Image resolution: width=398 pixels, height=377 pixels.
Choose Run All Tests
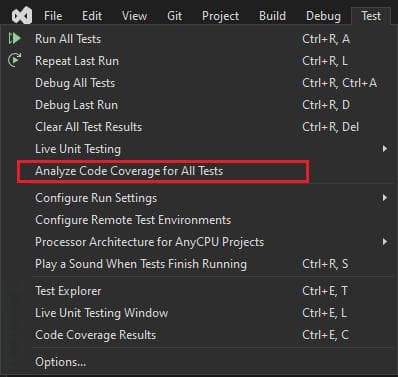68,39
